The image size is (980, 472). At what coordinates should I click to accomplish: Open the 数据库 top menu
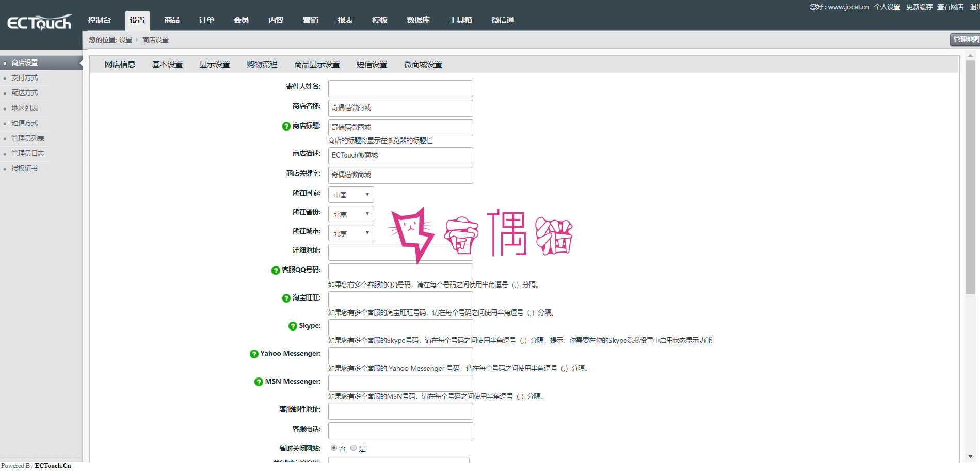pyautogui.click(x=418, y=20)
